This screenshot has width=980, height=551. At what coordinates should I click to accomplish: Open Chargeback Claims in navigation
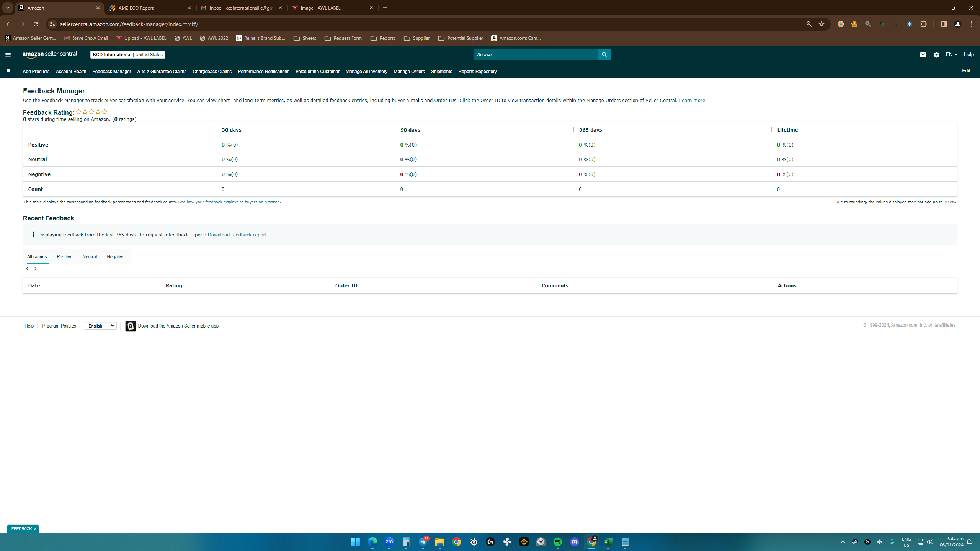pos(212,72)
